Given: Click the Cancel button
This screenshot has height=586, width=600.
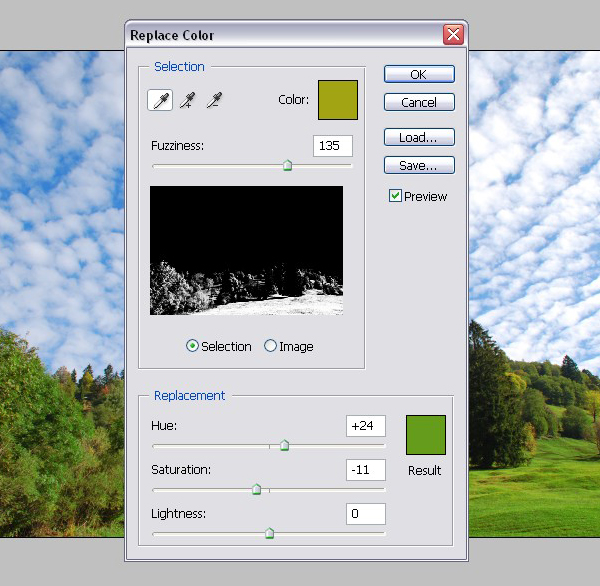Looking at the screenshot, I should [419, 102].
